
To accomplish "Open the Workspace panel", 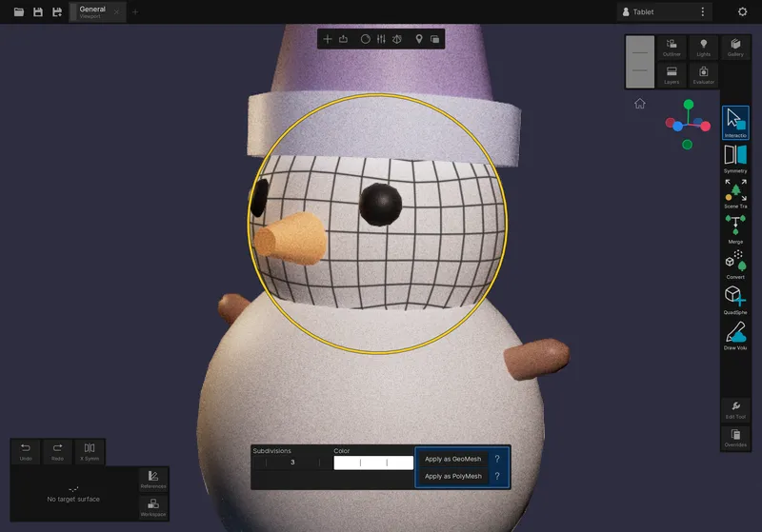I will [x=153, y=507].
